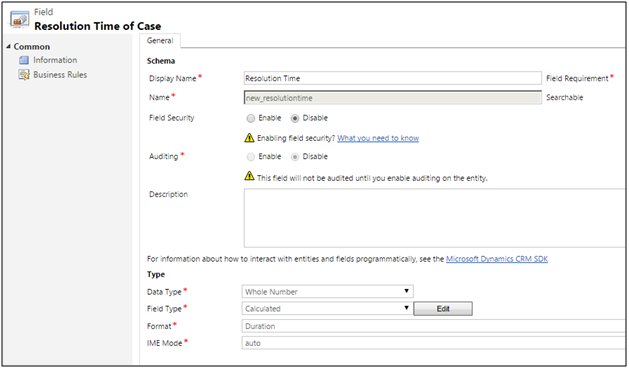Click the Type section heading
Viewport: 629px width, 368px height.
click(x=156, y=274)
